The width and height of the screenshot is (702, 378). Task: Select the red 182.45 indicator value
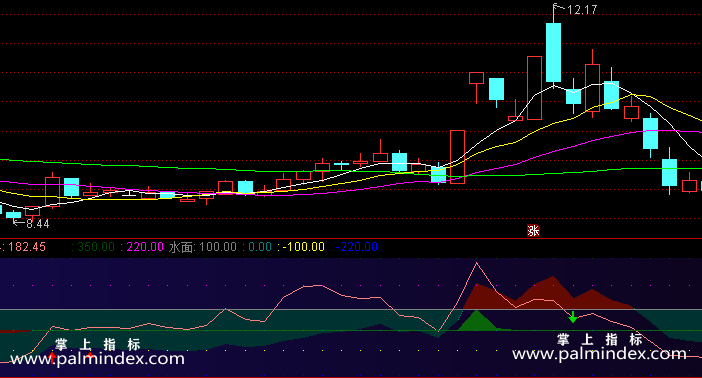click(x=26, y=247)
